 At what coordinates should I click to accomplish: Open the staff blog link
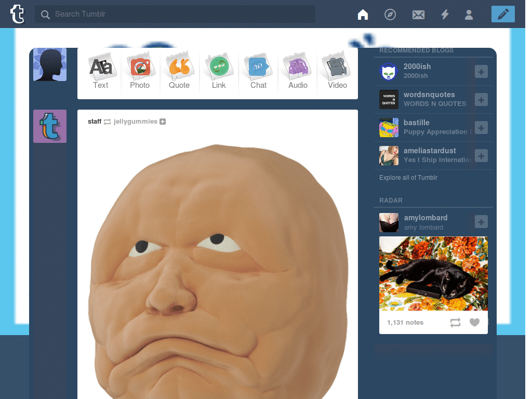(x=95, y=122)
